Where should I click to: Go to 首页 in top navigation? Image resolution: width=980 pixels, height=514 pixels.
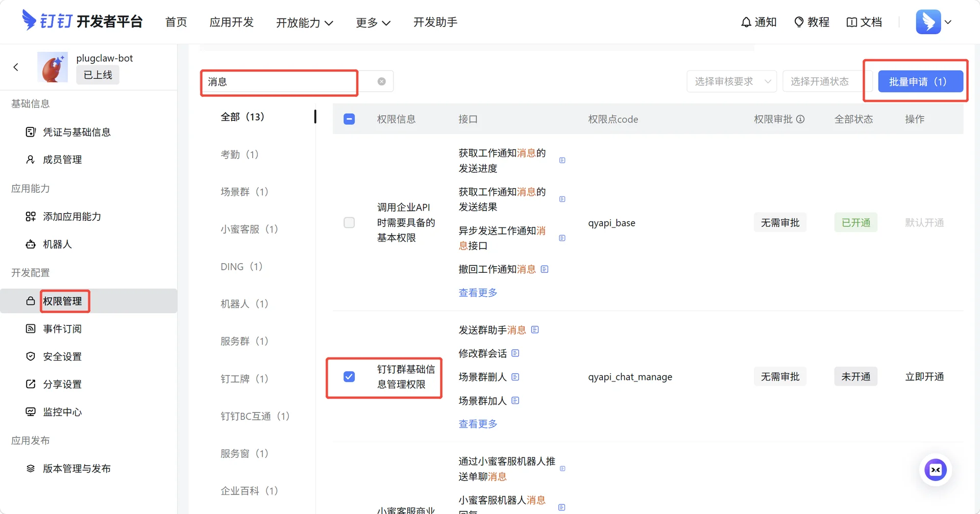tap(176, 22)
